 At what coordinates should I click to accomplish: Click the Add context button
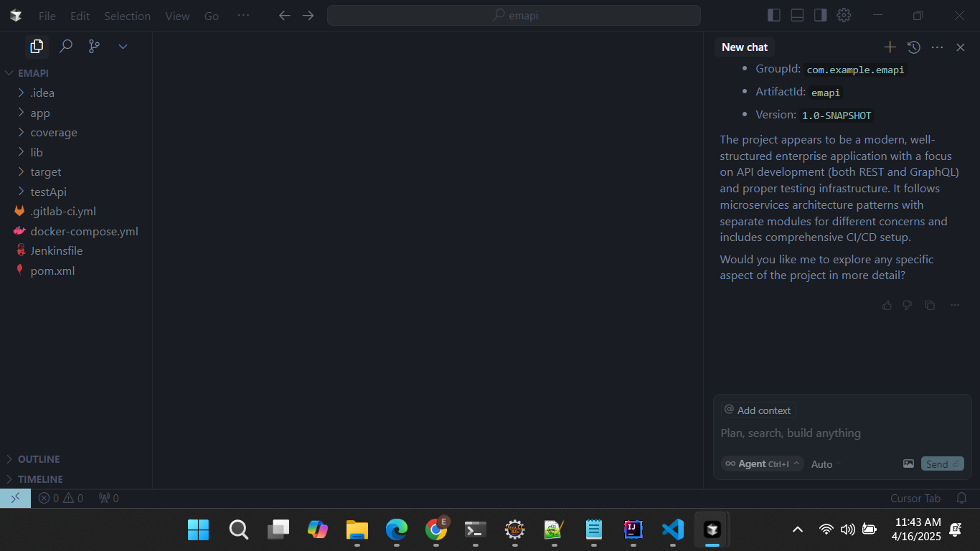[758, 410]
